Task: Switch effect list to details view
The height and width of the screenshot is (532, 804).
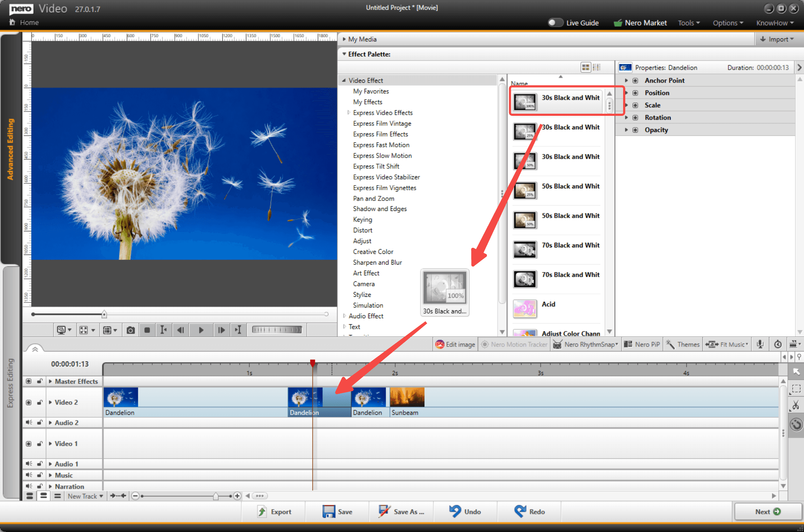Action: tap(597, 67)
